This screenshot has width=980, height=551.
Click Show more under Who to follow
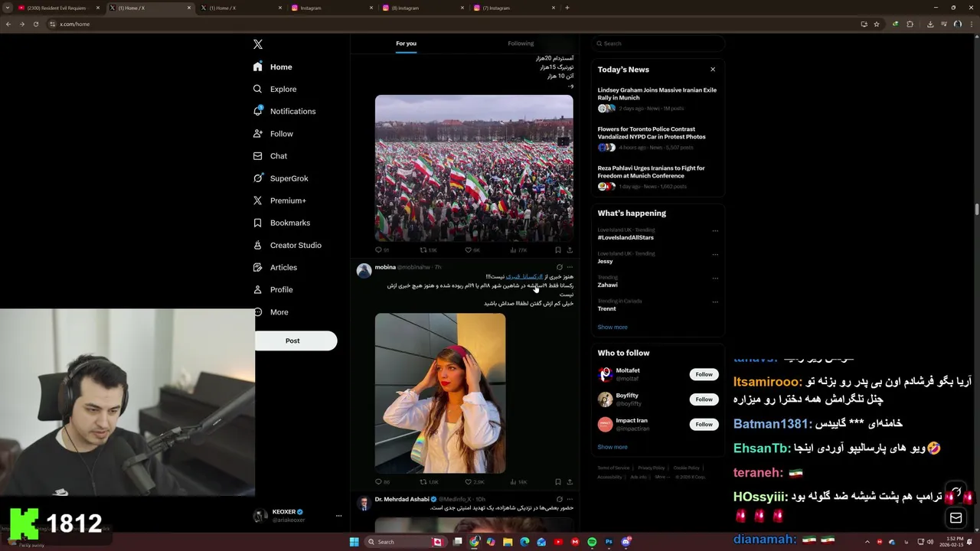(612, 447)
